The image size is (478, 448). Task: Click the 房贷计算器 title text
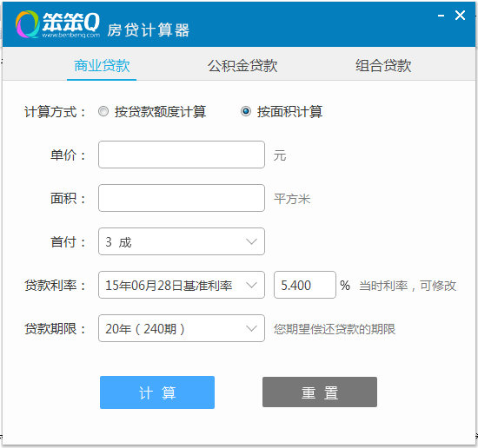(x=148, y=30)
